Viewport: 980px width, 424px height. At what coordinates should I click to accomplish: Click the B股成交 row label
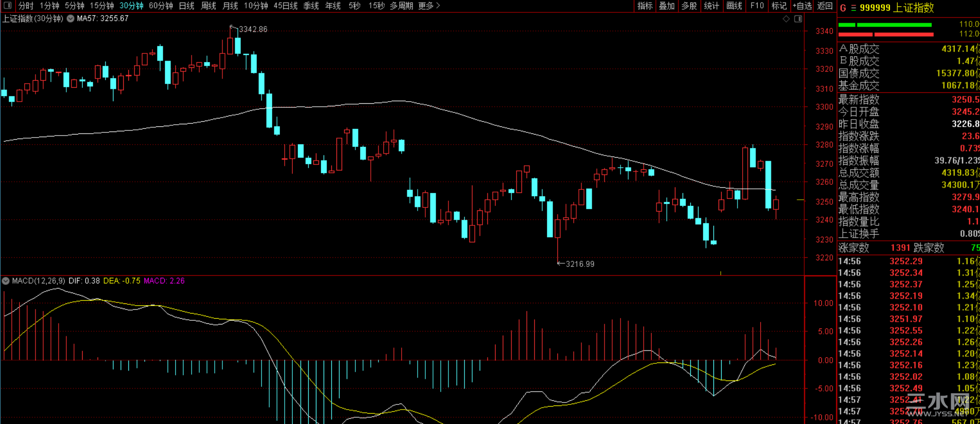tap(859, 61)
